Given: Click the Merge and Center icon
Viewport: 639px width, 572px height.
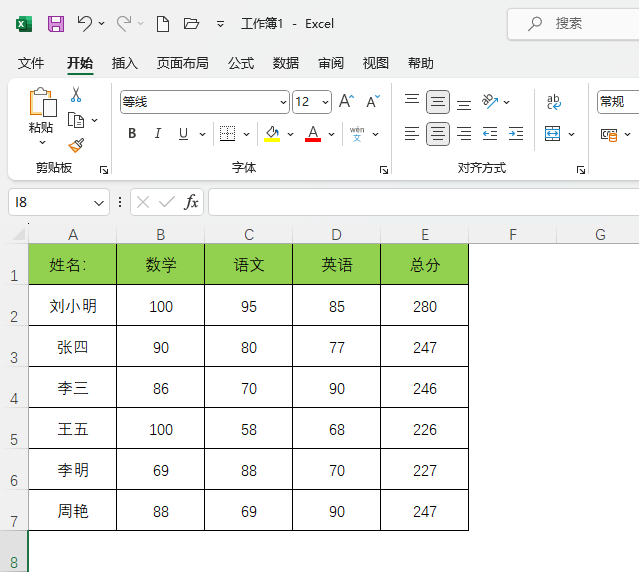Looking at the screenshot, I should point(552,134).
